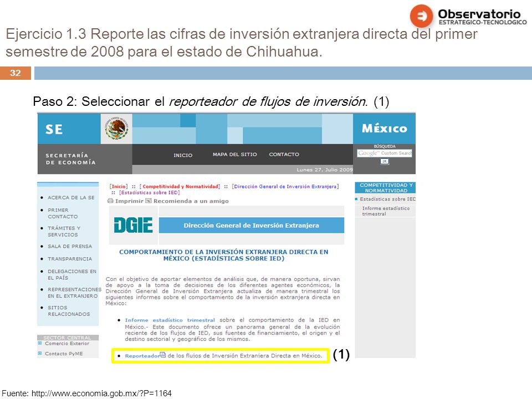Expand Contacto PyME under Sector Central
532x399 pixels.
[x=64, y=354]
